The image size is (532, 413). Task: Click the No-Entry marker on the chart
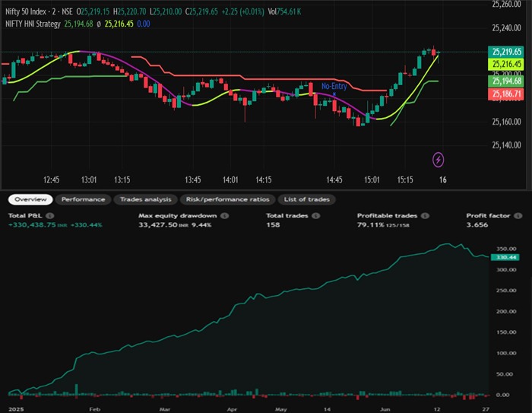click(x=334, y=87)
